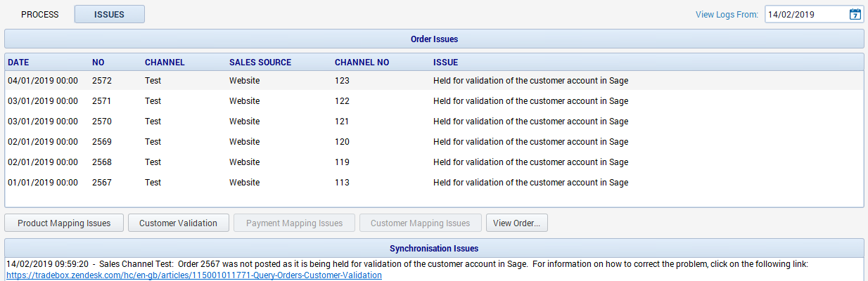The image size is (868, 281).
Task: Select order 2569 row
Action: pyautogui.click(x=434, y=142)
